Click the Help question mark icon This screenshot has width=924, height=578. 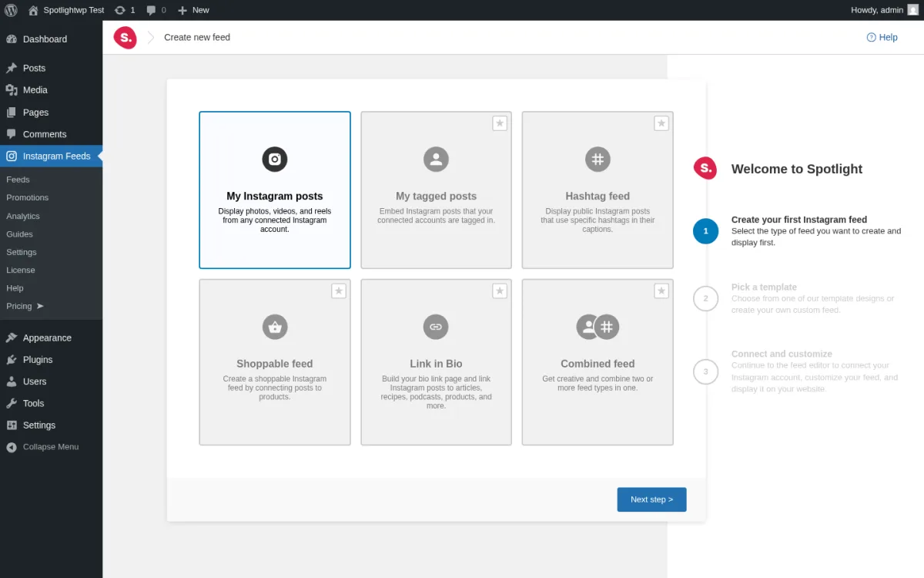[x=872, y=37]
